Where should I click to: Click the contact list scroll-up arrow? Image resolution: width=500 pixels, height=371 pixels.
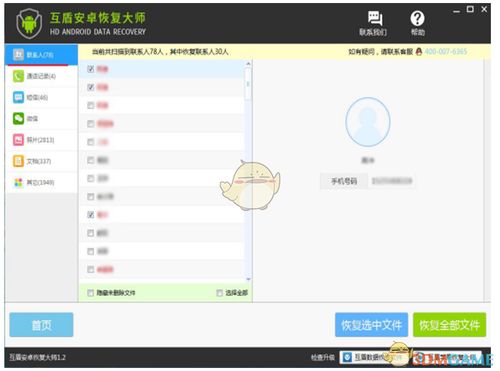pyautogui.click(x=248, y=63)
